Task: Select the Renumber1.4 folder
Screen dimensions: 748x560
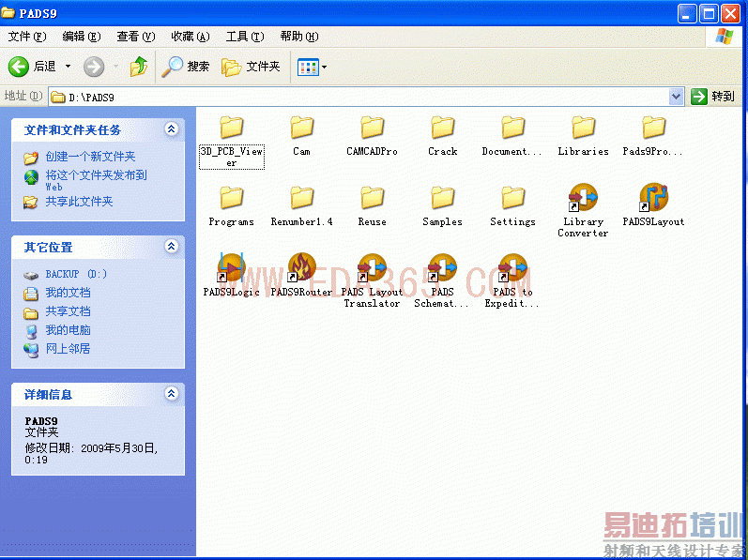Action: click(x=301, y=206)
